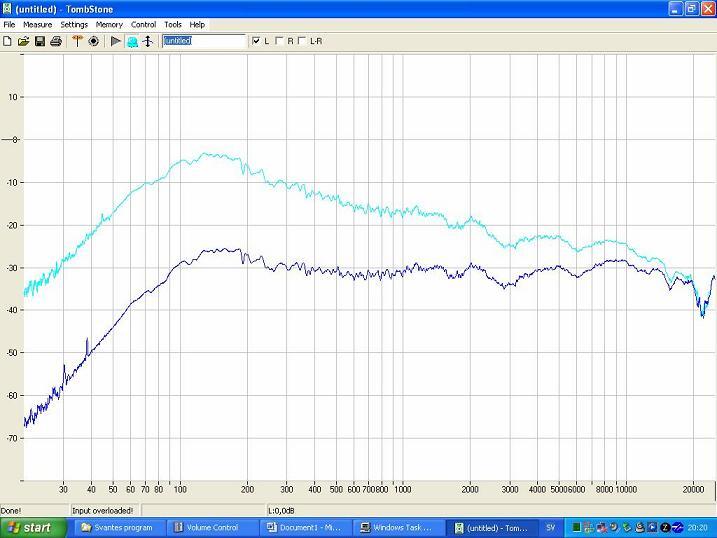Switch to Svantes program taskbar window
Image resolution: width=717 pixels, height=538 pixels.
tap(118, 528)
